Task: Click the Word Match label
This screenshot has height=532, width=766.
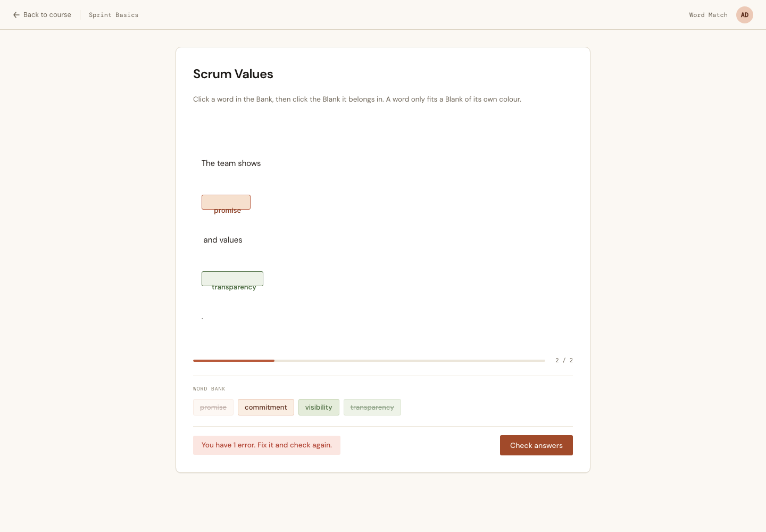Action: 708,15
